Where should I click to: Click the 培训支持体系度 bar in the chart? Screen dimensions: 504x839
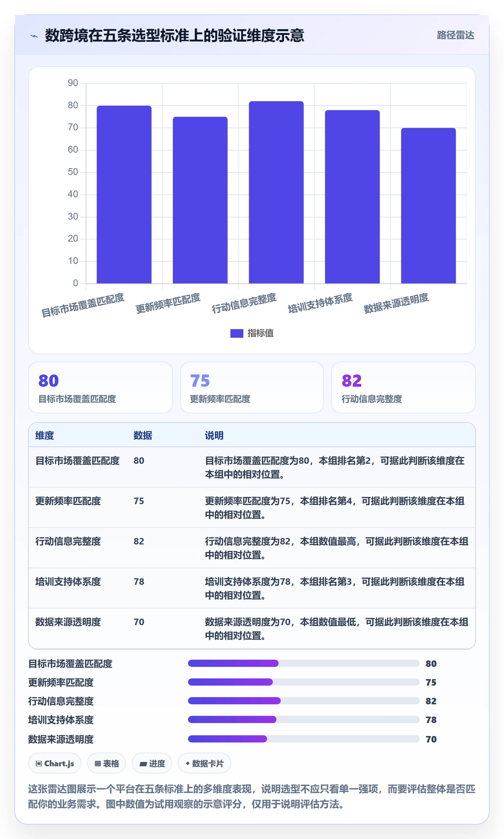click(x=352, y=197)
